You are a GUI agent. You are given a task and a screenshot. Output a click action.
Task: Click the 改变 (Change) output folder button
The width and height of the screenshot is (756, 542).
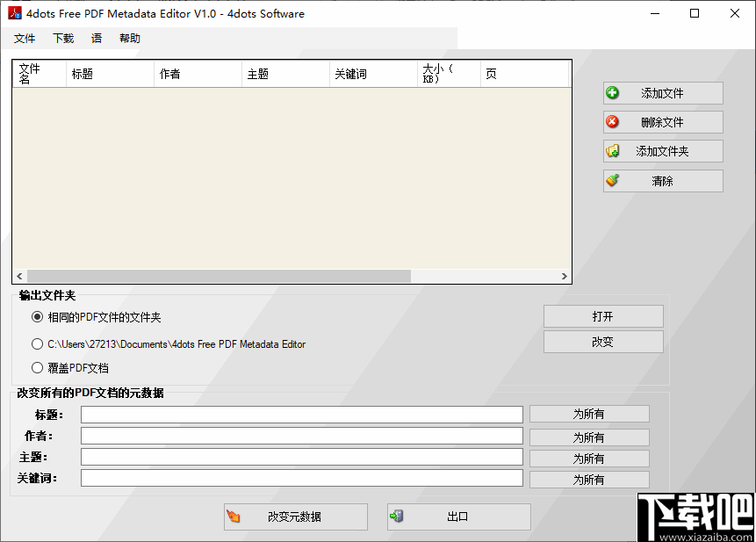click(x=603, y=341)
